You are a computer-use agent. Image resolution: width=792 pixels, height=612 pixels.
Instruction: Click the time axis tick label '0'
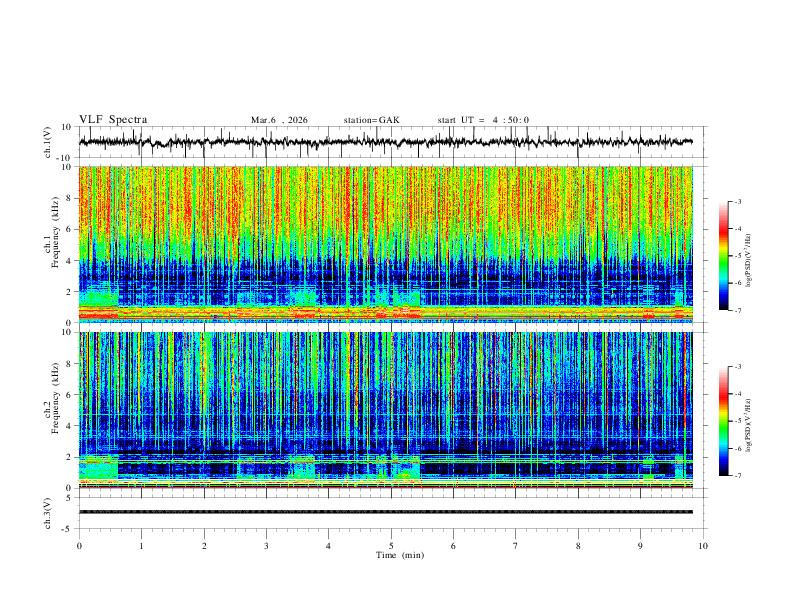[79, 546]
